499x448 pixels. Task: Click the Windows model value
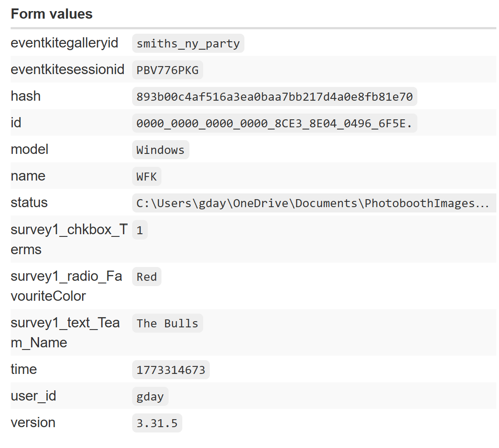(x=160, y=149)
